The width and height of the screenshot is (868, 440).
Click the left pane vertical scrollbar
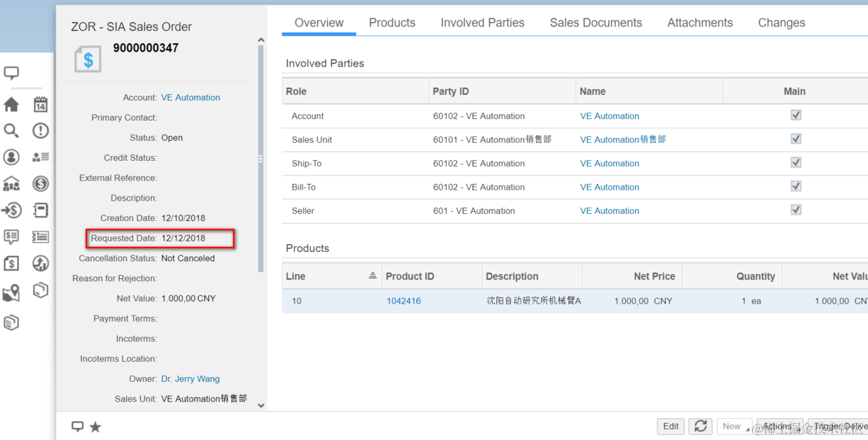tap(261, 159)
